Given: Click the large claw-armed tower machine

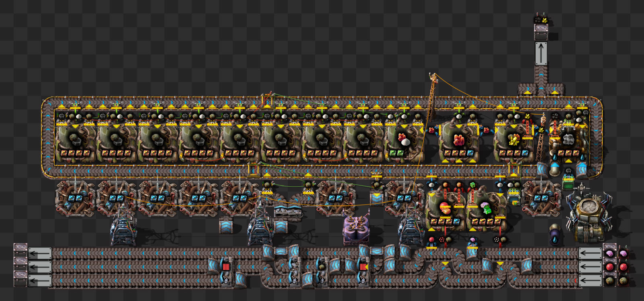Looking at the screenshot, I should click(x=589, y=215).
